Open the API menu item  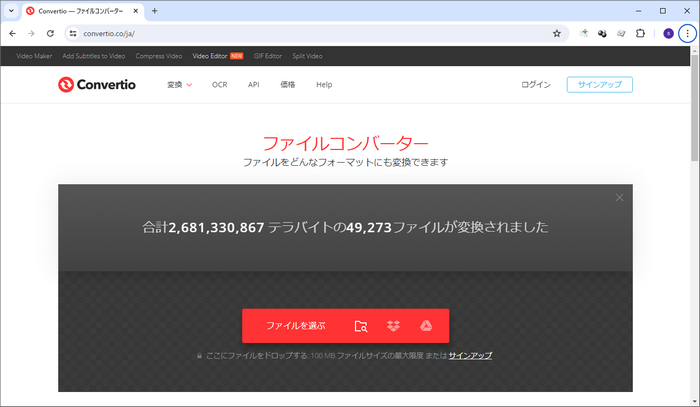(x=254, y=85)
